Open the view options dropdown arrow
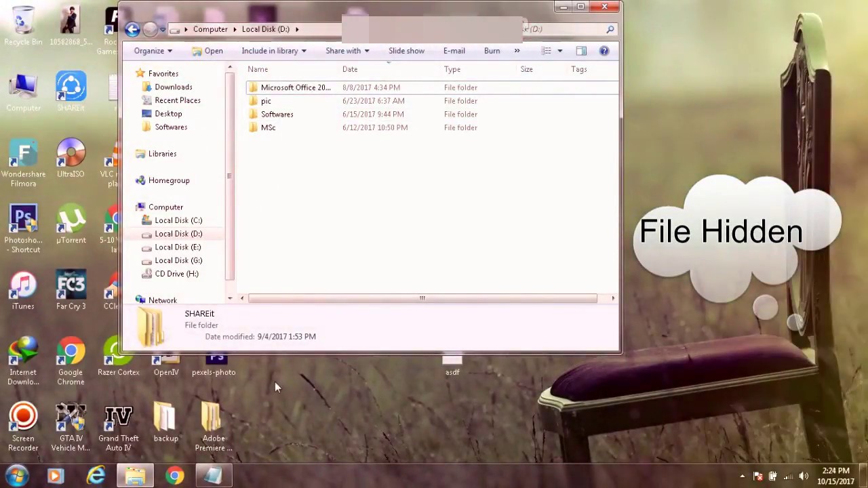The height and width of the screenshot is (488, 868). pos(559,51)
